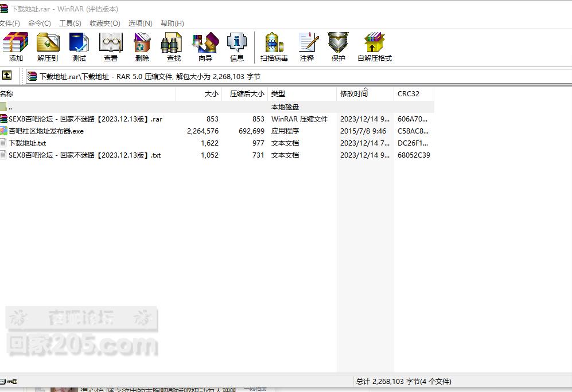The width and height of the screenshot is (572, 392).
Task: Click the type cell WinRAR 压缩文件
Action: [299, 119]
